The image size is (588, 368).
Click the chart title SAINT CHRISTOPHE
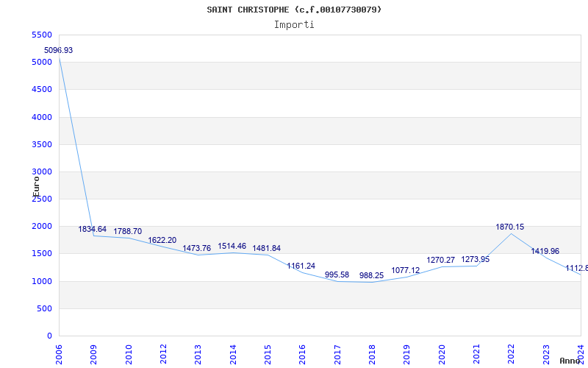click(x=294, y=10)
